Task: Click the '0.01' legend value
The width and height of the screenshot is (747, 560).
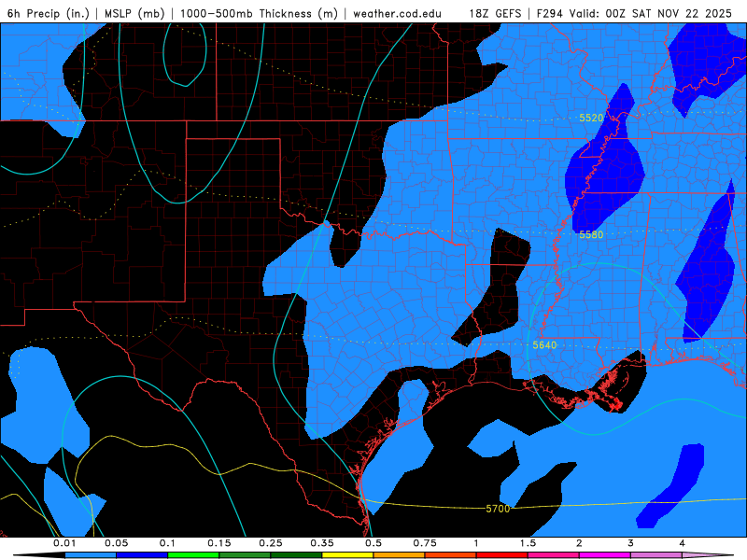Action: click(64, 543)
